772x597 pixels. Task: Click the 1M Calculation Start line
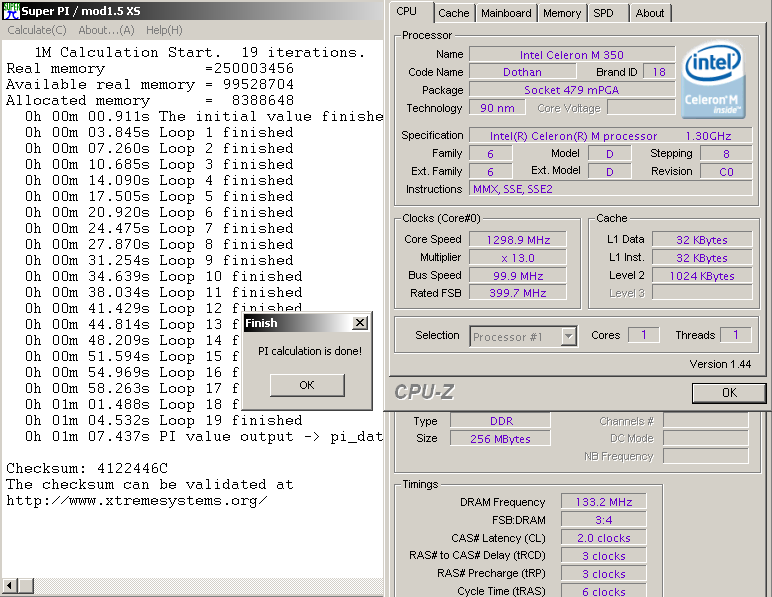click(200, 52)
